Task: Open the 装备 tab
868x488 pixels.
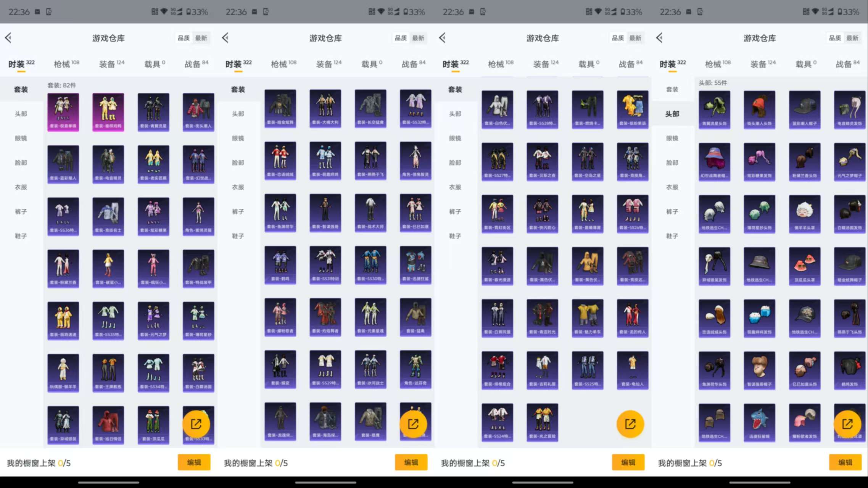Action: 107,63
